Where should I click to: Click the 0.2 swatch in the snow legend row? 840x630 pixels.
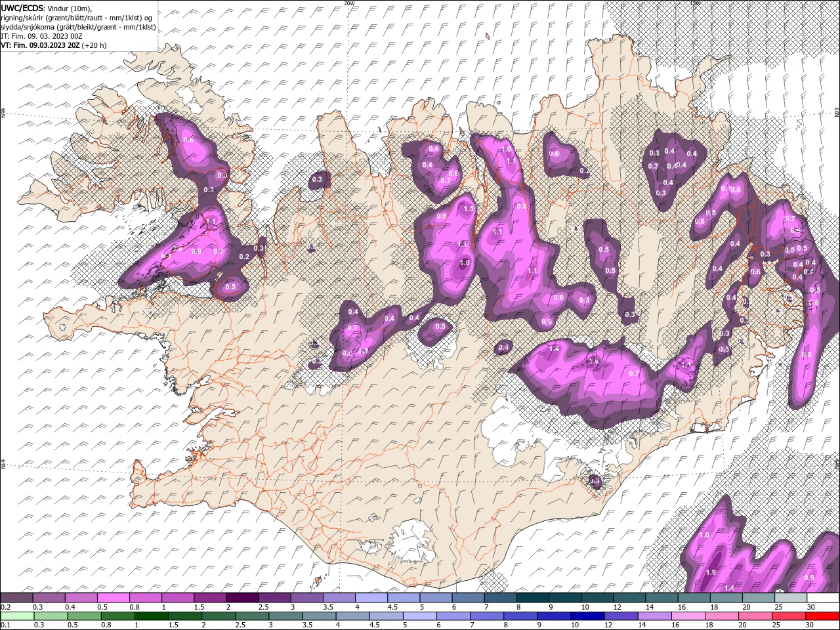point(16,598)
